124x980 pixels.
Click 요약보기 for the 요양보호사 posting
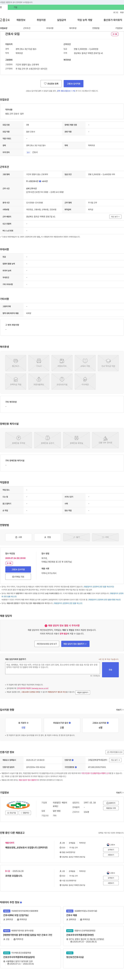pyautogui.click(x=111, y=850)
